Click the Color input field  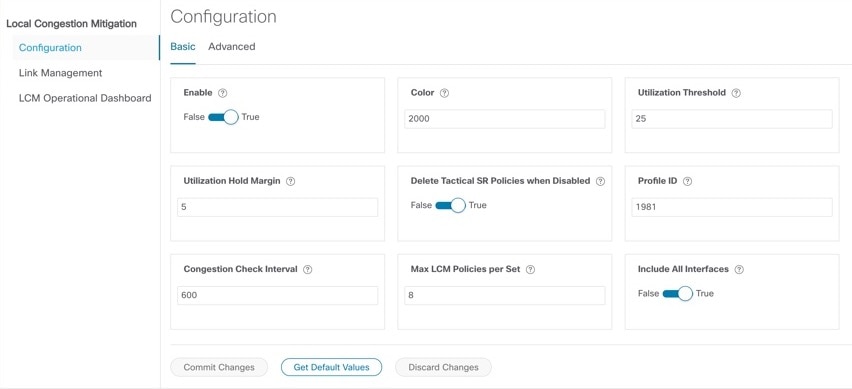click(505, 119)
